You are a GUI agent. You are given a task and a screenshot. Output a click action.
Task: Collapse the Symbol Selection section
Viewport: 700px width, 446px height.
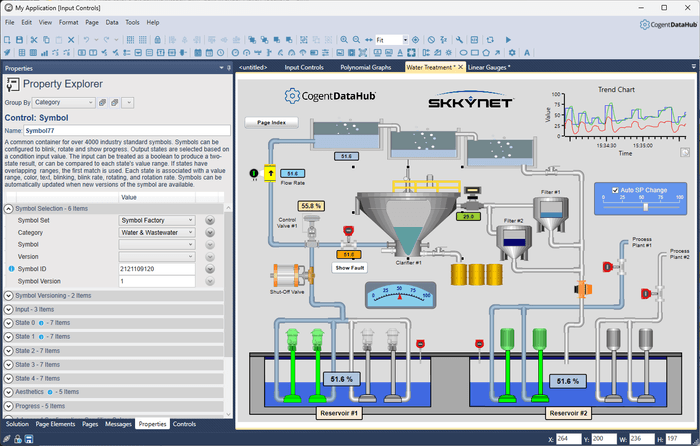6,208
